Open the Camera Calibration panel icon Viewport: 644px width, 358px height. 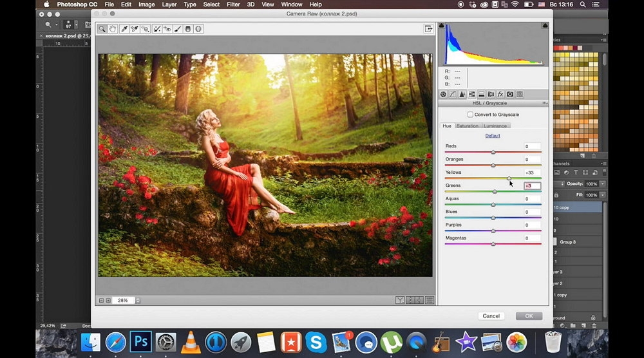(510, 94)
